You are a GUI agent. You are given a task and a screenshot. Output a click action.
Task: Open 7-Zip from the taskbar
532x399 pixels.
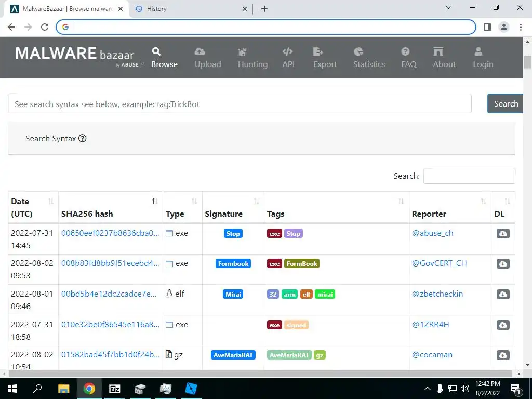[114, 389]
